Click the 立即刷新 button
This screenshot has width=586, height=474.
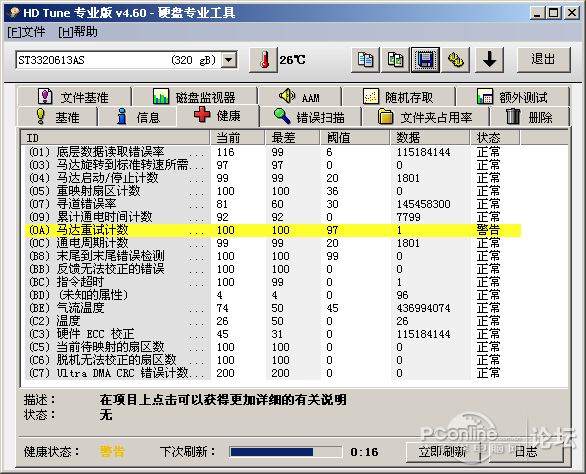(x=443, y=452)
